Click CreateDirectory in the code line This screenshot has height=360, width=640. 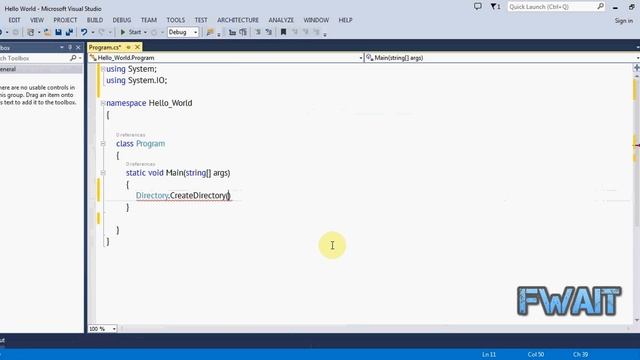198,196
